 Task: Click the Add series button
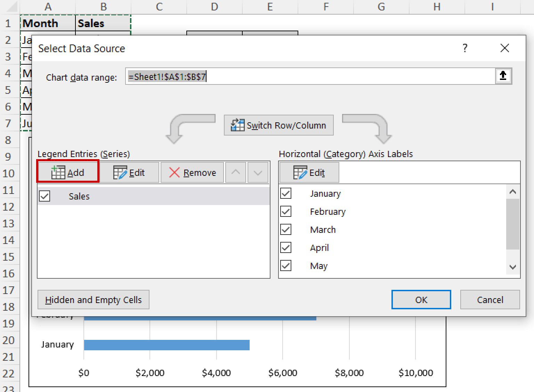coord(68,172)
